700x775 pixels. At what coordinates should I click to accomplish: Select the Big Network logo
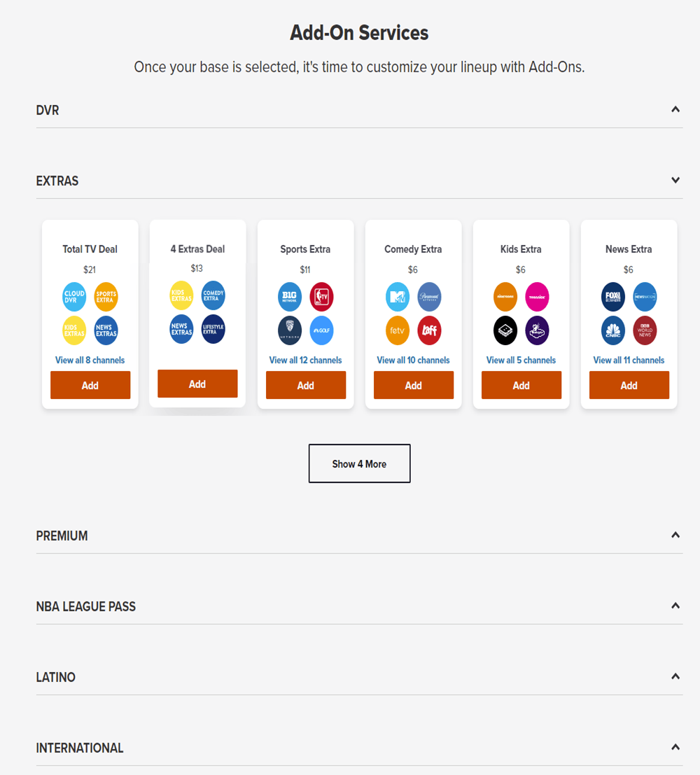click(290, 298)
